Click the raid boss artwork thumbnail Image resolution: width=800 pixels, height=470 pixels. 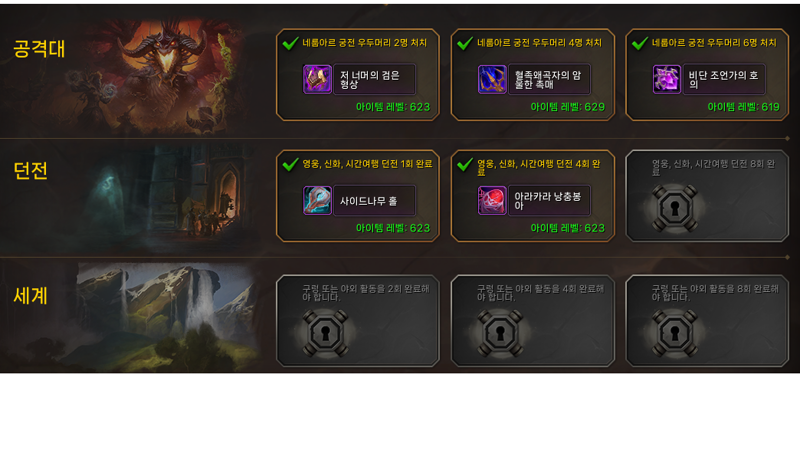[153, 76]
